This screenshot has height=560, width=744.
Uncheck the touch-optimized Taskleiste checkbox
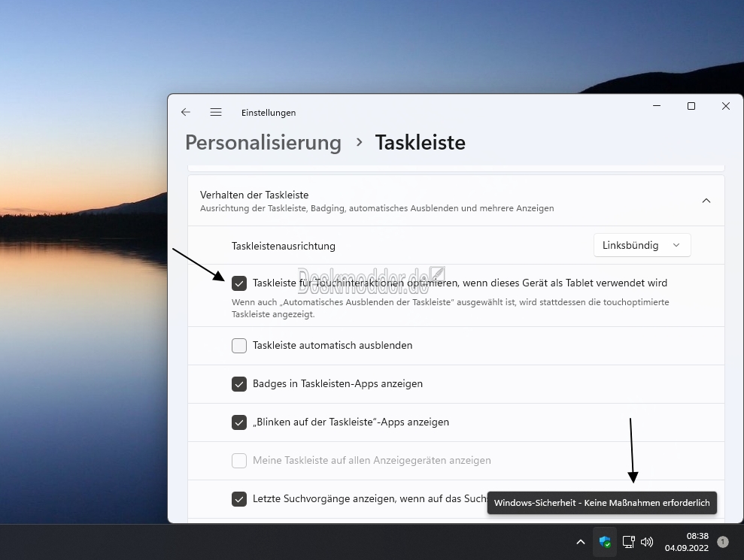[239, 283]
